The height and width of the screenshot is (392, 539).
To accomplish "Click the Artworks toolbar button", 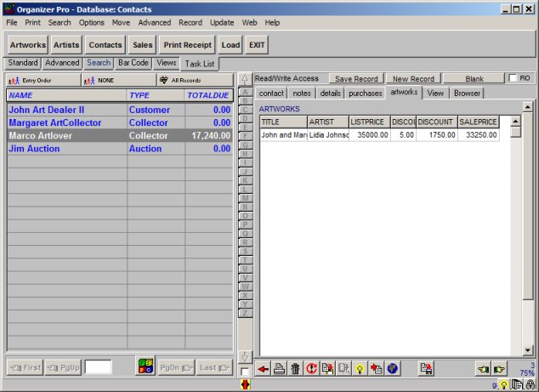I will (28, 45).
